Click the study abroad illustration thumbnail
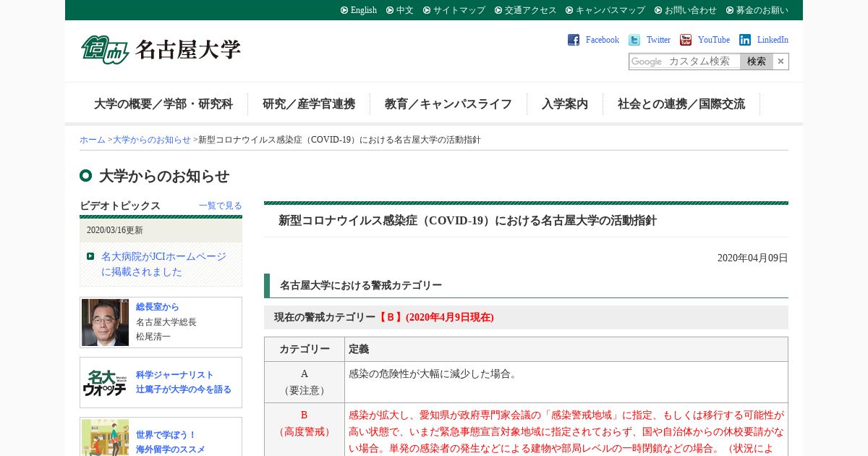Viewport: 868px width, 456px height. click(x=105, y=438)
